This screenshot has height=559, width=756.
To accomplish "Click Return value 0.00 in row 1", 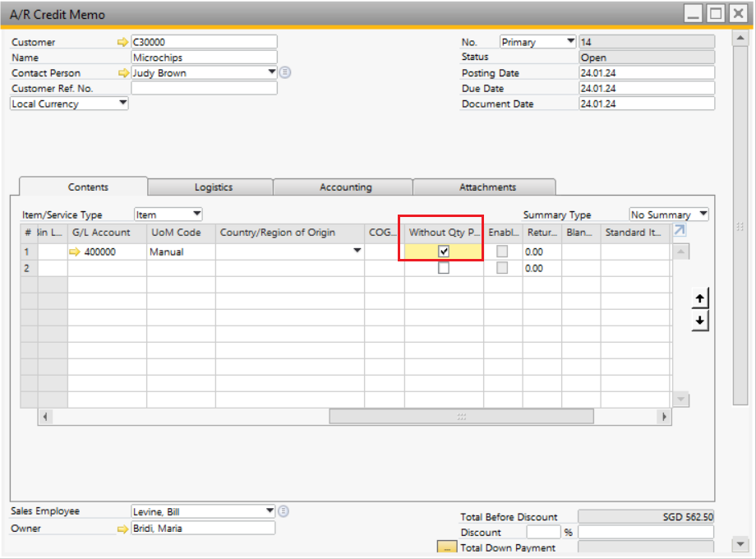I will [542, 252].
